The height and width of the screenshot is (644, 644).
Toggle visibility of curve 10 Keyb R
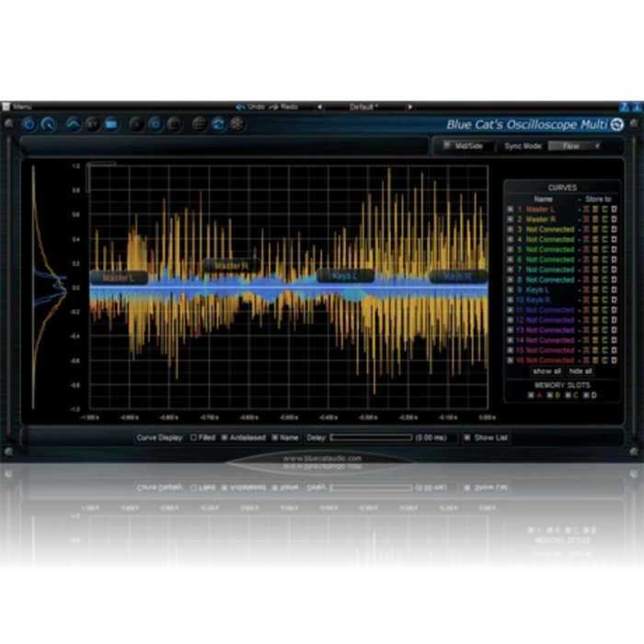(x=510, y=300)
